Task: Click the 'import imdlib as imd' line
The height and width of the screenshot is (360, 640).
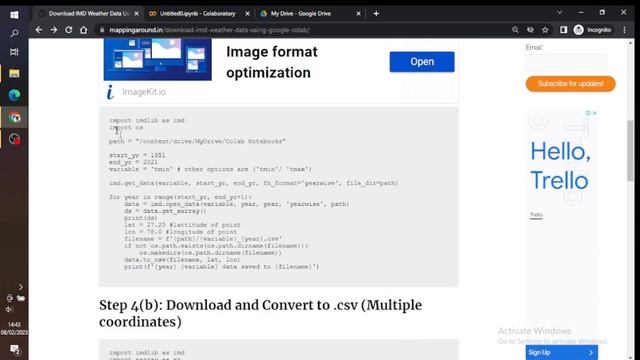Action: [x=147, y=120]
